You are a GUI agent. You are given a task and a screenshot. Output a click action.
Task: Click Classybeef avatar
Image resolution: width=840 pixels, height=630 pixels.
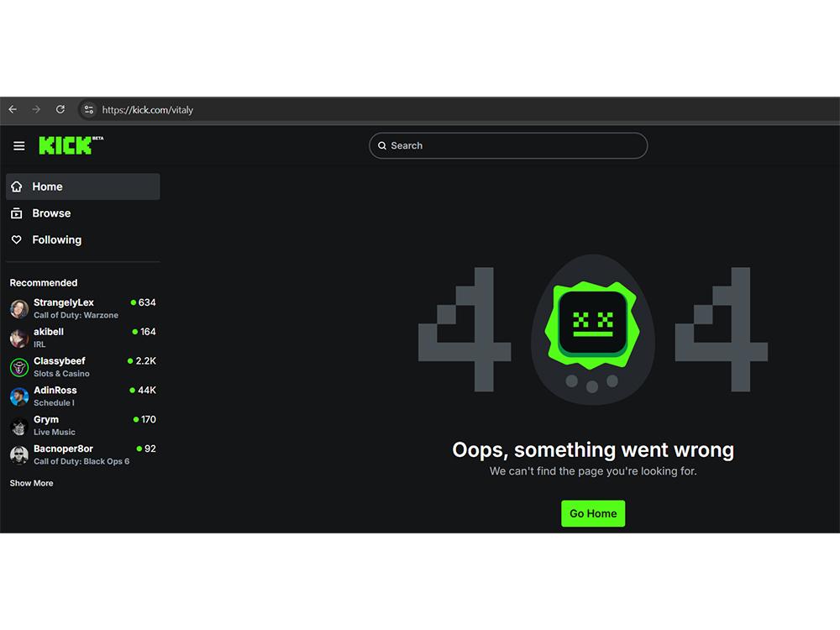click(19, 368)
